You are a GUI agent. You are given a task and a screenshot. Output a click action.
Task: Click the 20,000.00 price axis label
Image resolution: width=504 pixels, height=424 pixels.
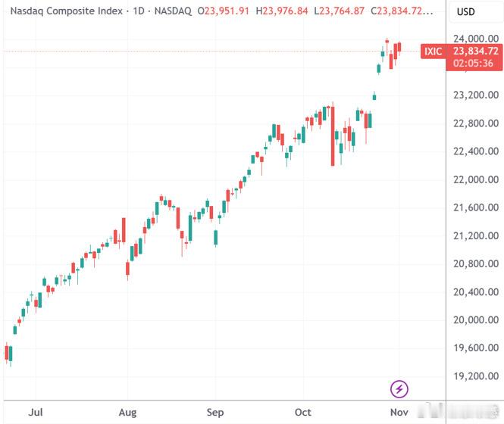click(476, 320)
